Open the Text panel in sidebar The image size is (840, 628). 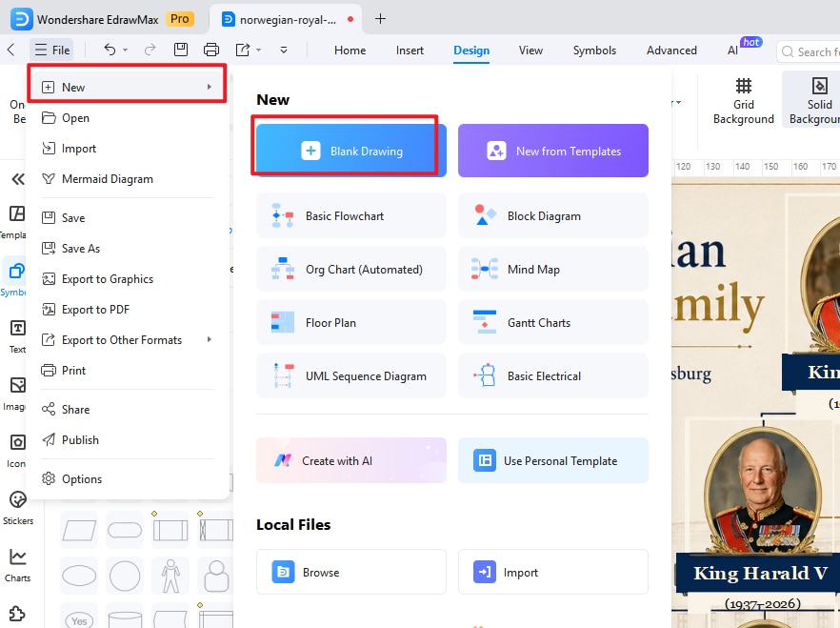click(17, 336)
